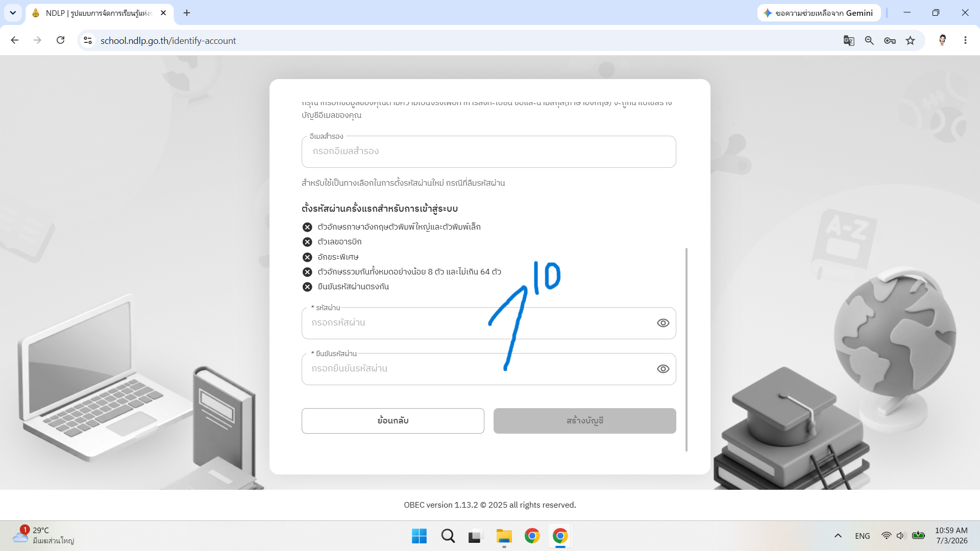Open the password manager key icon

click(x=890, y=40)
